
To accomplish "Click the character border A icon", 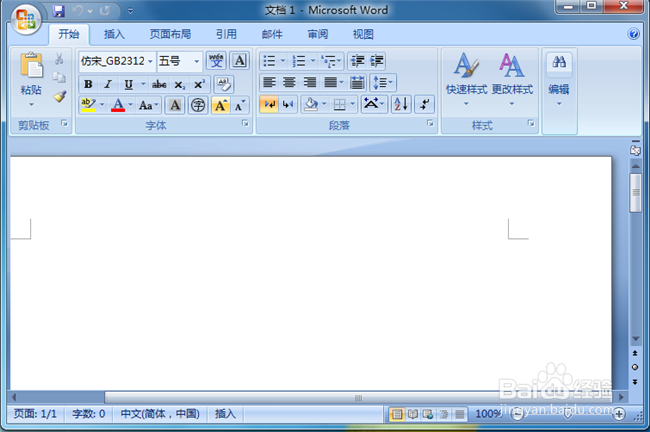I will pyautogui.click(x=240, y=61).
